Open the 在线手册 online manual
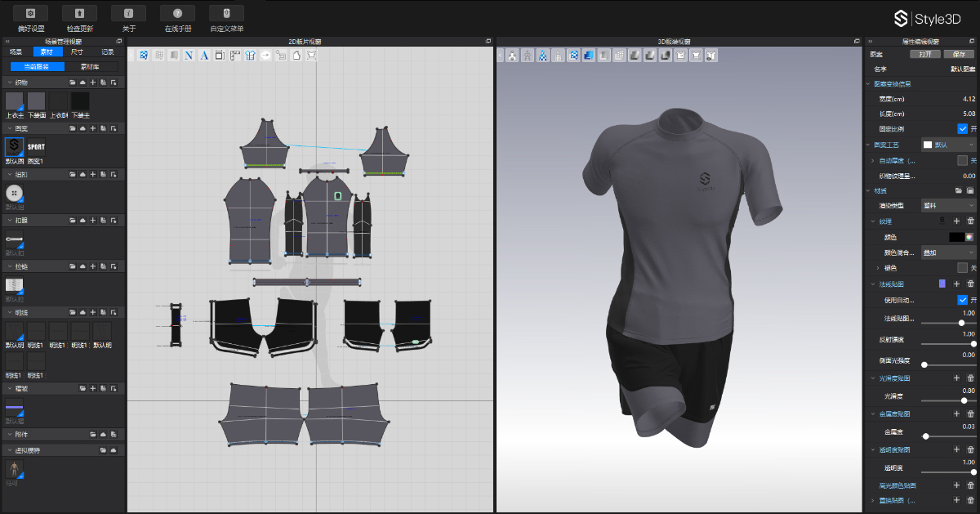 click(x=177, y=14)
